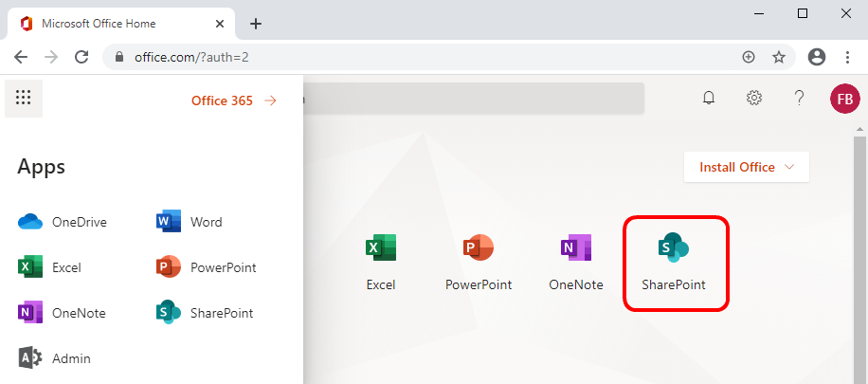
Task: Open Chrome's three-dot menu
Action: tap(847, 57)
